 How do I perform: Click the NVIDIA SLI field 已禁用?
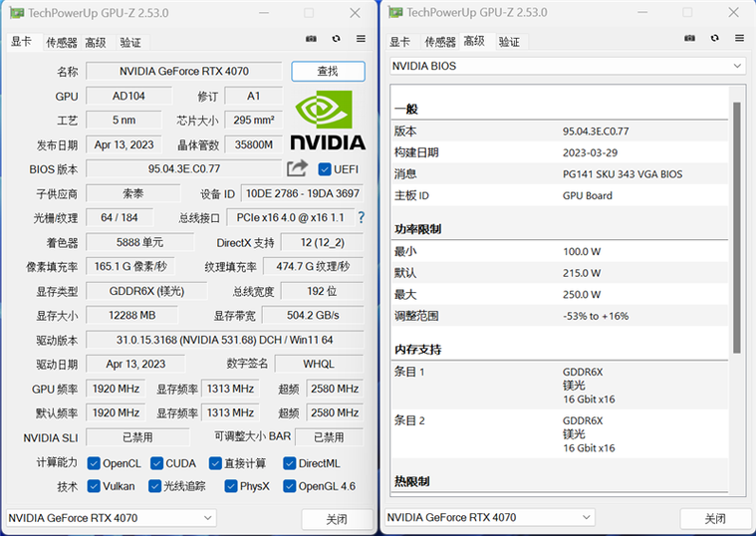tap(137, 437)
